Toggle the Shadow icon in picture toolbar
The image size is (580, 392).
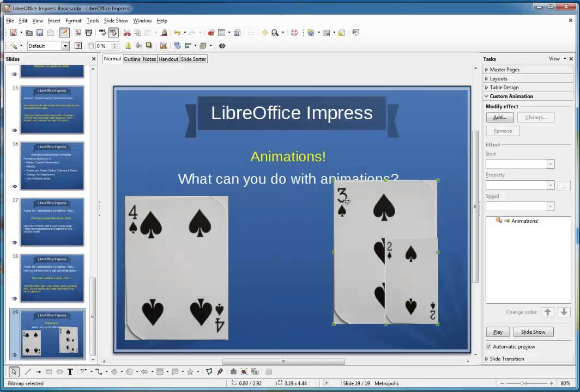coord(149,46)
